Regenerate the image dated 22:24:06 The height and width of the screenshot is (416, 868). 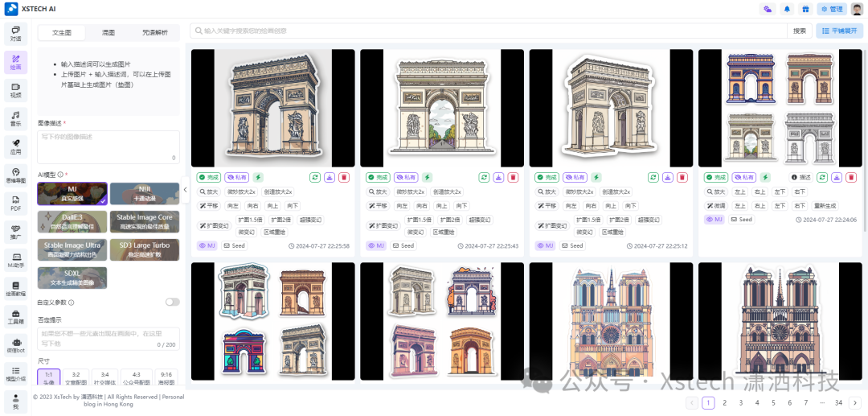823,177
